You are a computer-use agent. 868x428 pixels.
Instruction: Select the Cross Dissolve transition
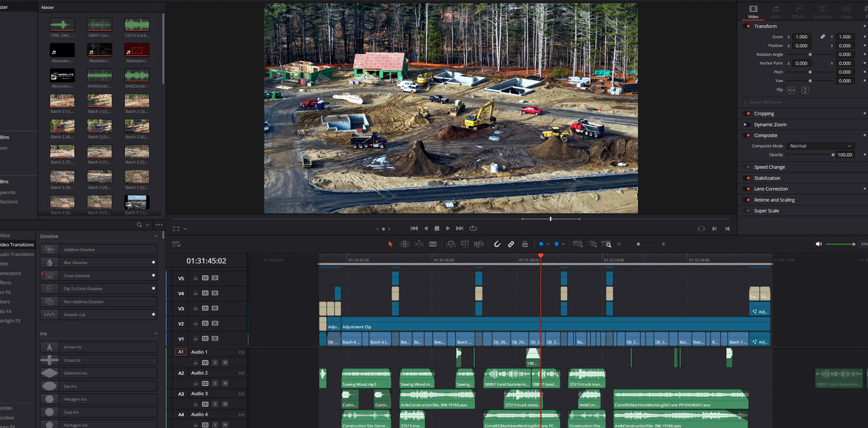99,276
